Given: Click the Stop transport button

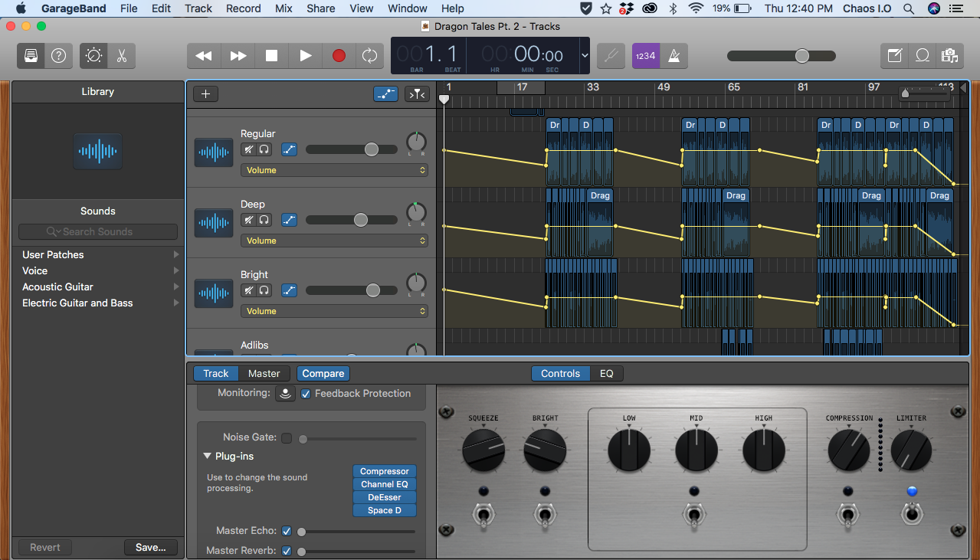Looking at the screenshot, I should point(271,56).
